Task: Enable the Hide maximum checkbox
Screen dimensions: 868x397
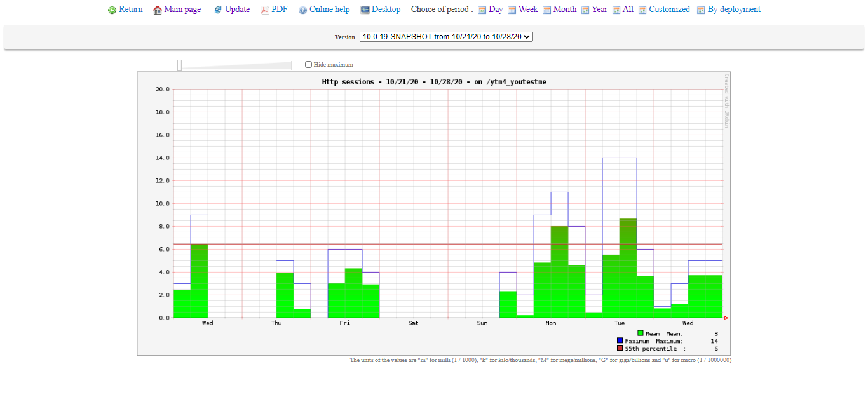Action: pyautogui.click(x=309, y=64)
